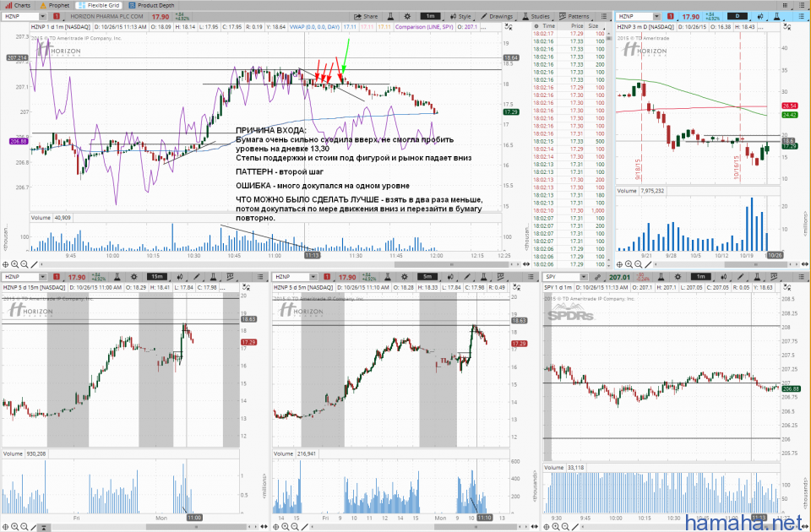
Task: Click the Volume 7,975,232 label in daily chart
Action: pyautogui.click(x=640, y=191)
